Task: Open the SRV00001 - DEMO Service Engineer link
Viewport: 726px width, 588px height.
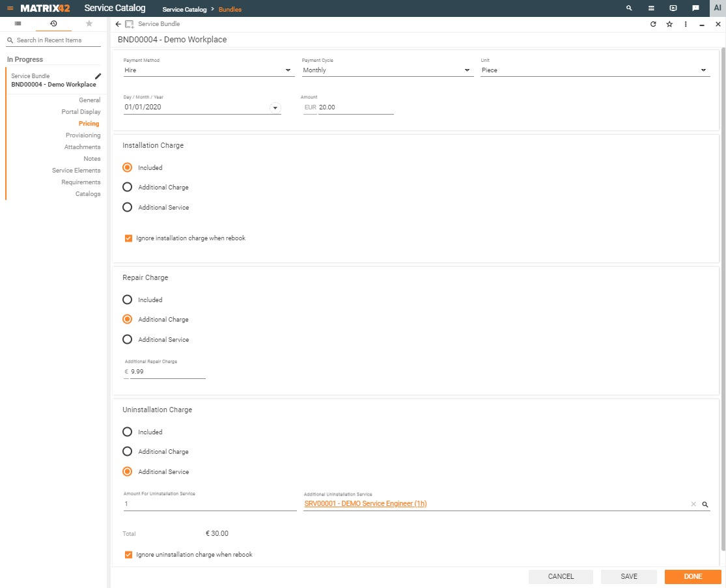Action: coord(365,504)
